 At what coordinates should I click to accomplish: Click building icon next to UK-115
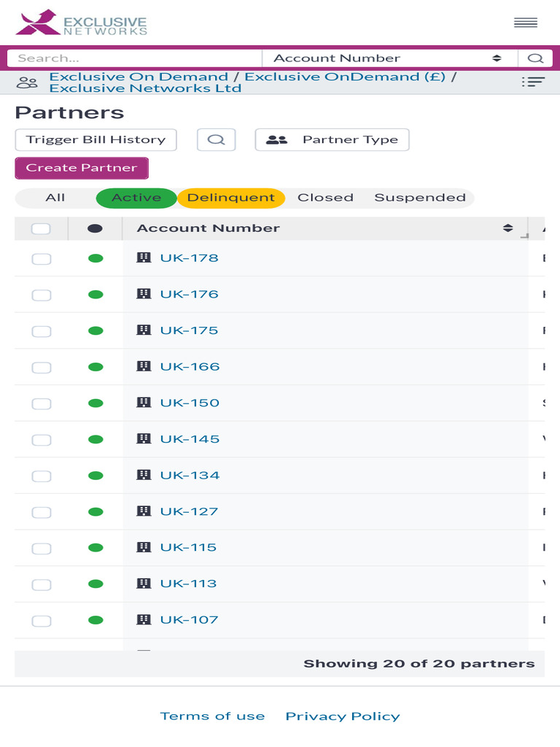pyautogui.click(x=144, y=547)
